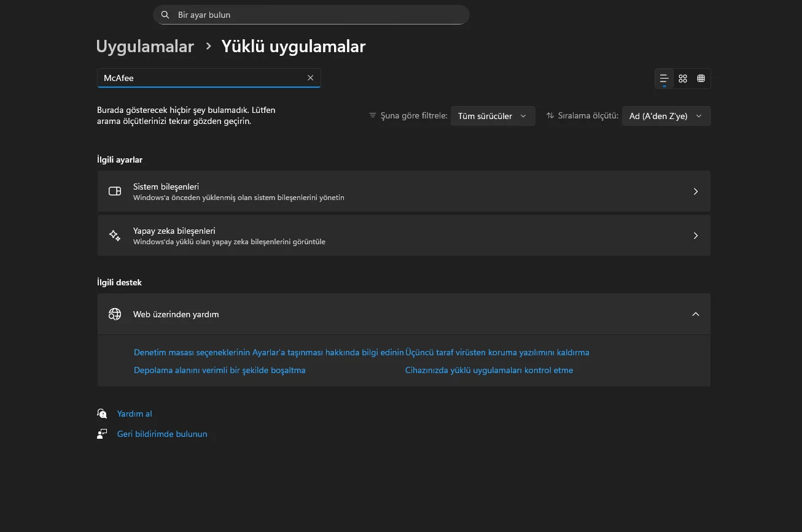Screen dimensions: 802x532
Task: Click the magnifier icon in the top search bar
Action: click(x=165, y=14)
